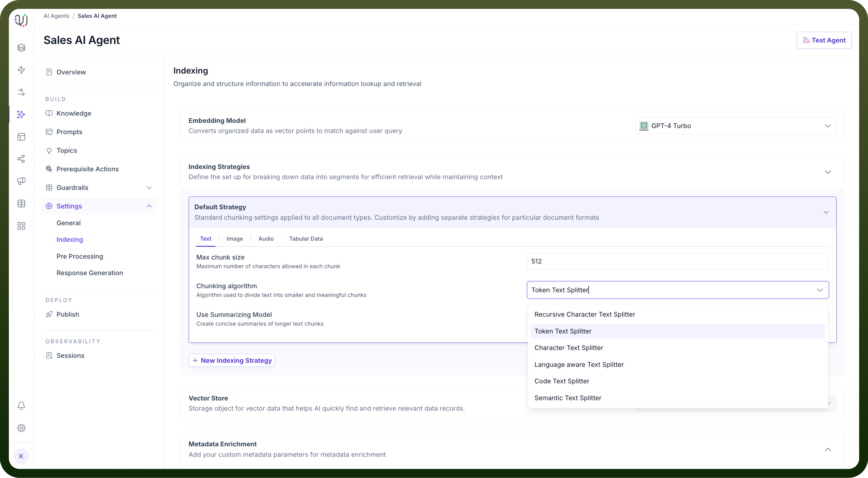
Task: Expand the Guardrails submenu chevron
Action: (149, 187)
